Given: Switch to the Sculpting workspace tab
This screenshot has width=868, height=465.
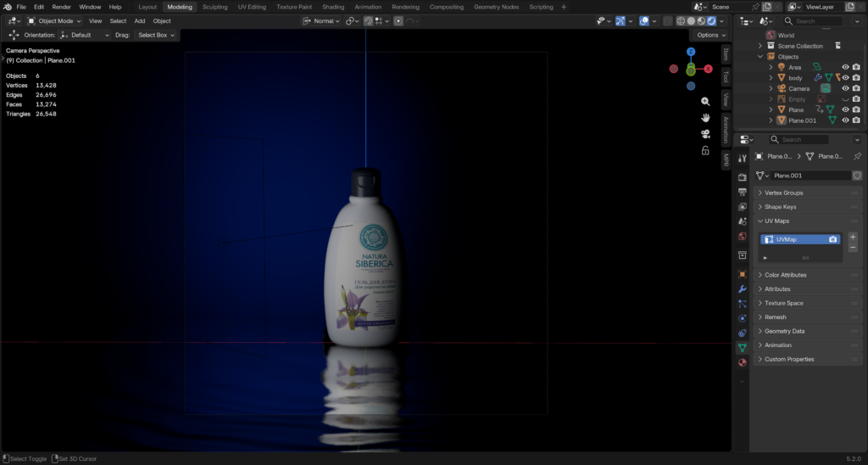Looking at the screenshot, I should coord(214,7).
